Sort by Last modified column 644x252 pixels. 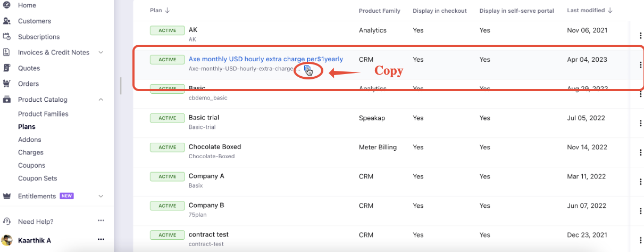590,11
